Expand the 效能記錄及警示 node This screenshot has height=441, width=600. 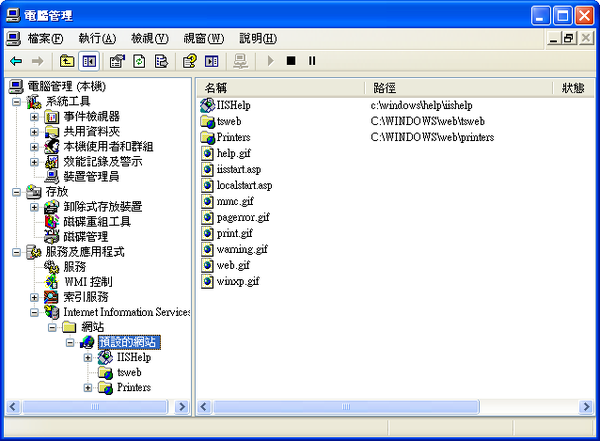[34, 162]
